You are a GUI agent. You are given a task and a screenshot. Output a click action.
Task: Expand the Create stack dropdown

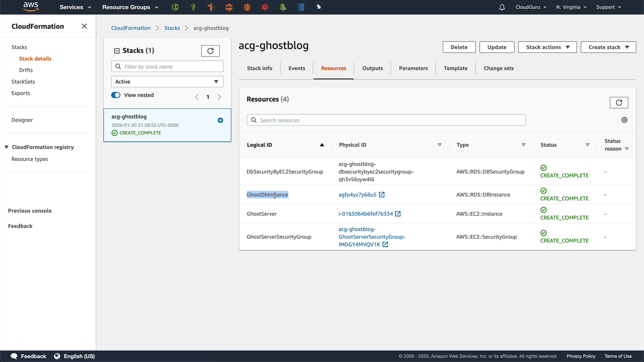tap(608, 47)
